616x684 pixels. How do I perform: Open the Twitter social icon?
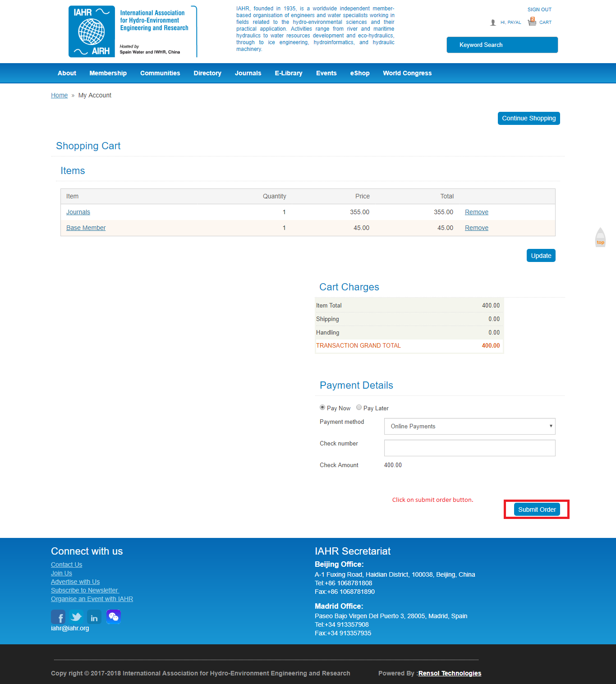click(76, 617)
